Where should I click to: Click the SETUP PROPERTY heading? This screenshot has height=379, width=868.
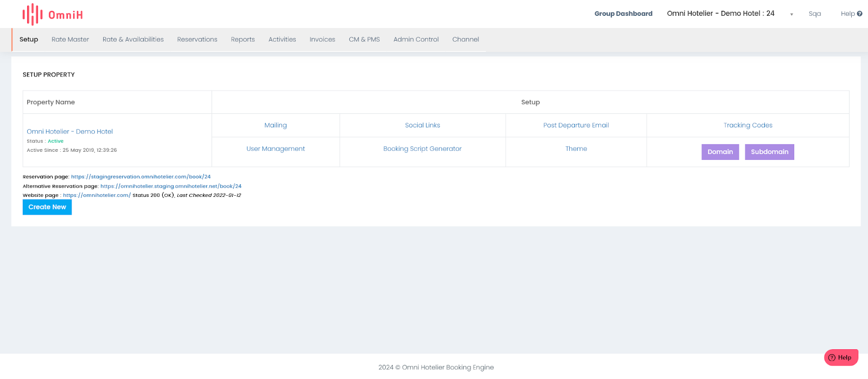[x=49, y=75]
